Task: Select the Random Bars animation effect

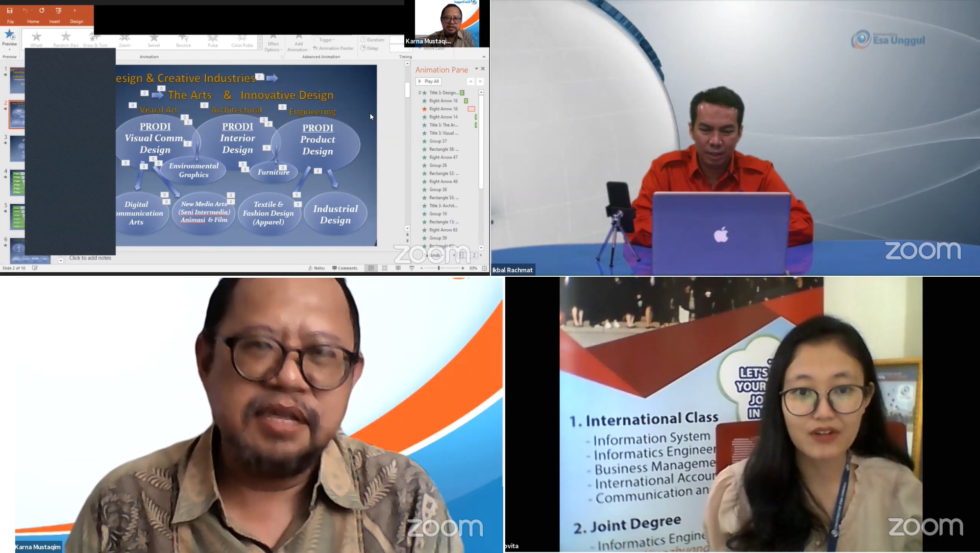Action: [x=66, y=40]
